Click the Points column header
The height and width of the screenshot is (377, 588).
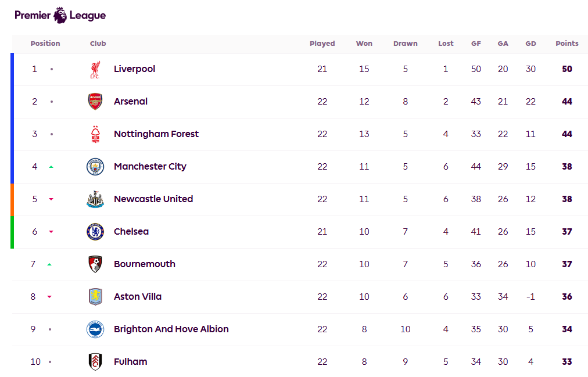coord(567,44)
